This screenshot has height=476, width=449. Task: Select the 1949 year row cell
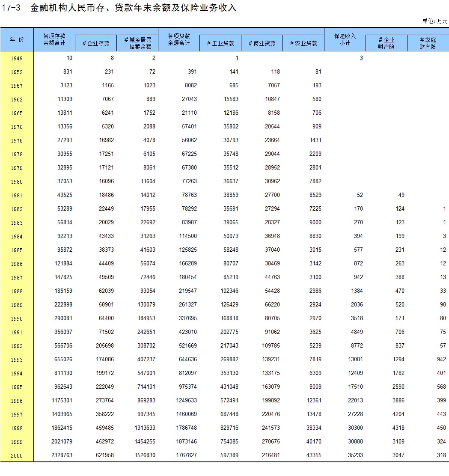pyautogui.click(x=17, y=58)
